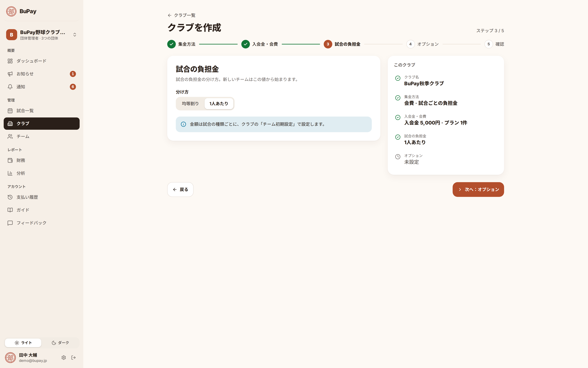Click the 会費 · 試合ごとの負担金 summary value

click(x=431, y=103)
